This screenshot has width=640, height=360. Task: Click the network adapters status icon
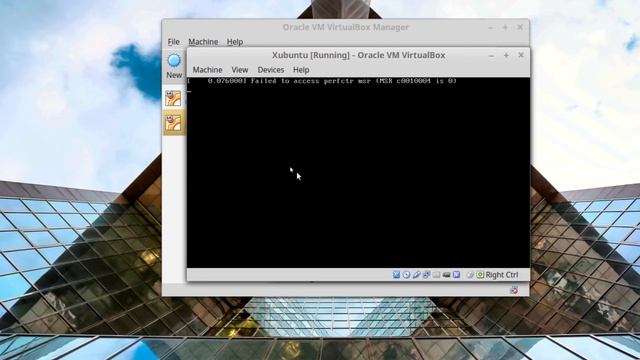(427, 275)
